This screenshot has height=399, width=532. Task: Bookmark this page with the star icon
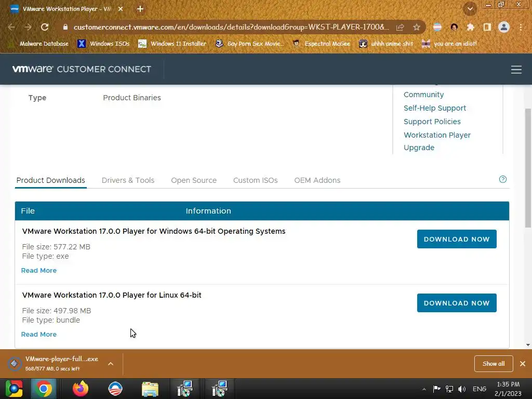pos(417,27)
